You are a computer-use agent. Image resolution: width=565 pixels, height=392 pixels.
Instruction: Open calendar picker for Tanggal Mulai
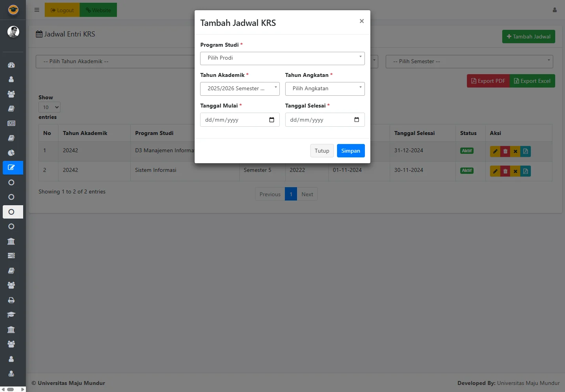(272, 120)
